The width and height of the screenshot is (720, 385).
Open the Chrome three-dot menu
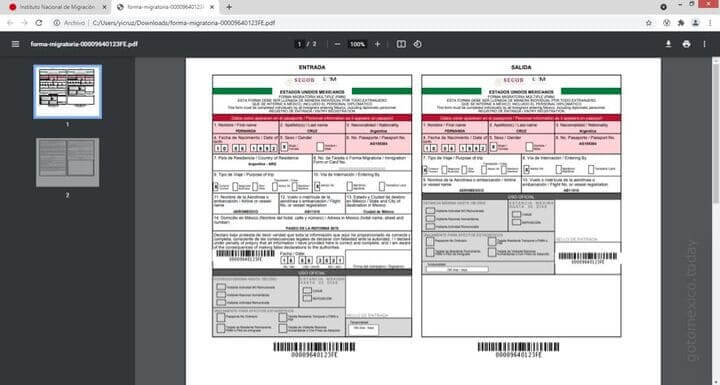710,23
